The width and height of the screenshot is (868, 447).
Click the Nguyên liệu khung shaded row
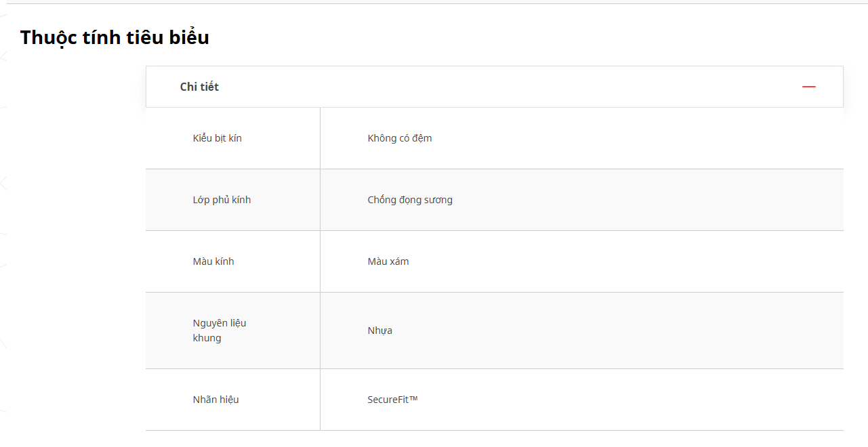[x=495, y=331]
